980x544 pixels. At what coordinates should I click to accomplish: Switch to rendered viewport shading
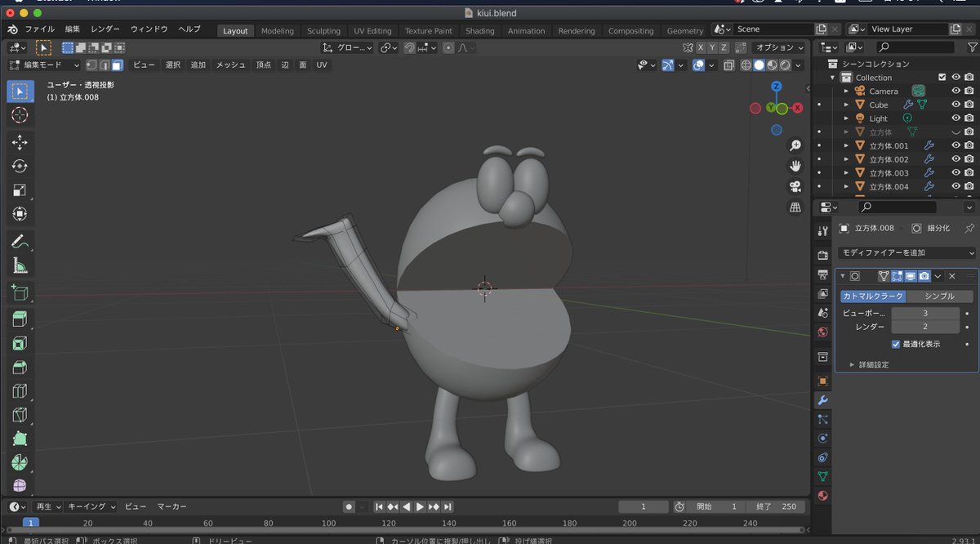(x=785, y=65)
